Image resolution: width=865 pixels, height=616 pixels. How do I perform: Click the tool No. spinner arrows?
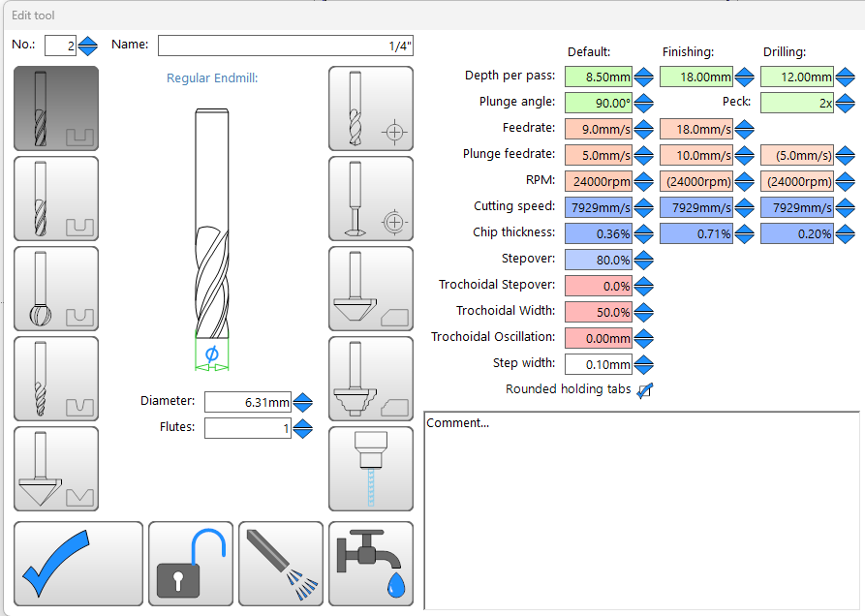pos(88,46)
